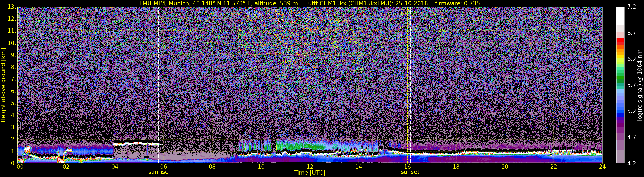The image size is (644, 177).
Task: Click the '22' time tick label
Action: (554, 167)
